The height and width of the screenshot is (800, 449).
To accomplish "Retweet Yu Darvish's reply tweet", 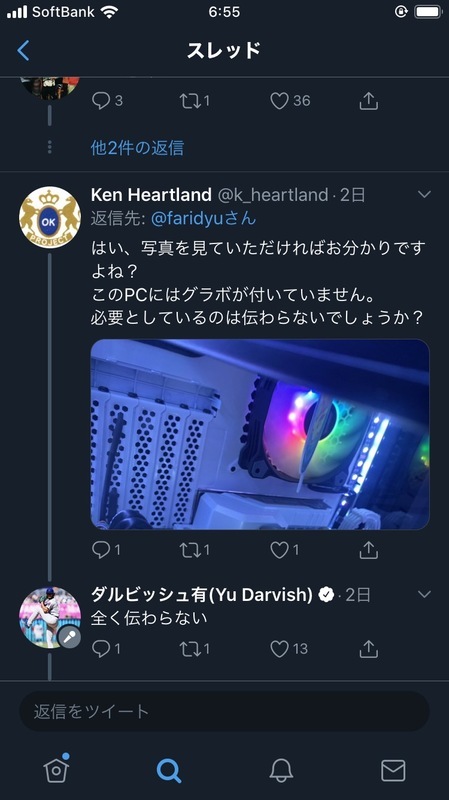I will [x=189, y=648].
